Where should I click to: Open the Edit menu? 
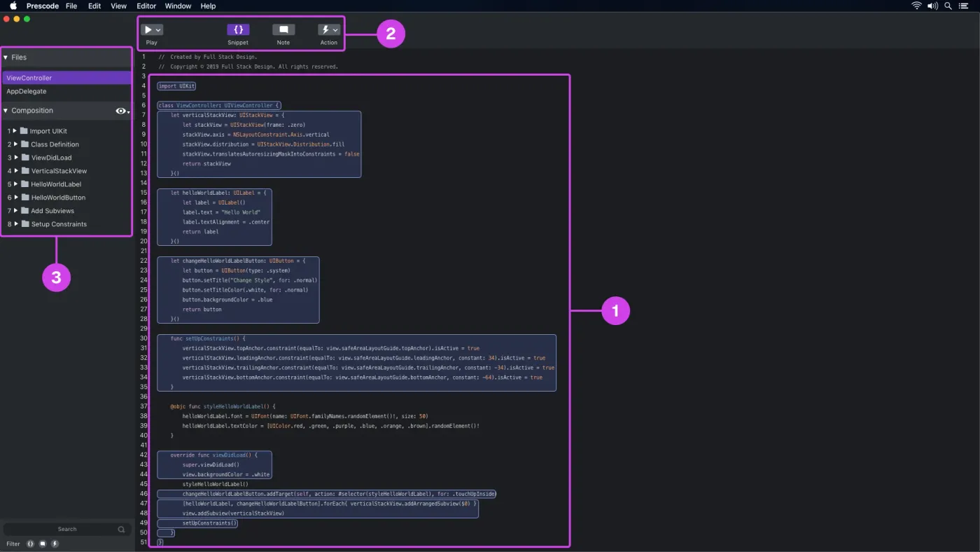(94, 6)
